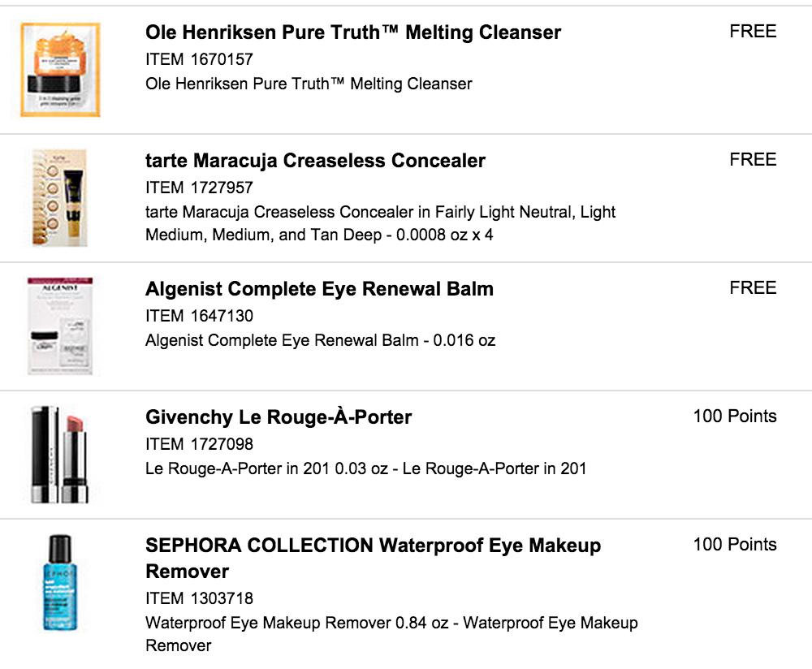Click the Ole Henriksen Melting Cleanser product image
This screenshot has width=812, height=669.
[x=60, y=70]
